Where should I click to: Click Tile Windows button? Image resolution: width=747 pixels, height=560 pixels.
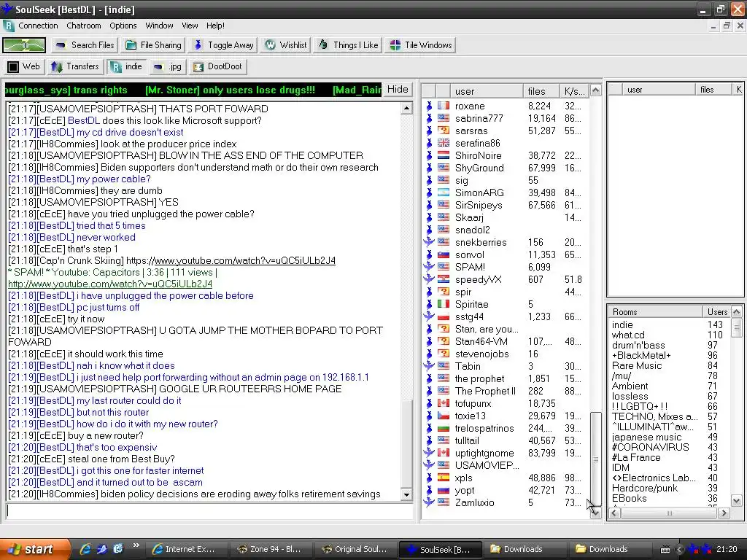click(x=421, y=45)
